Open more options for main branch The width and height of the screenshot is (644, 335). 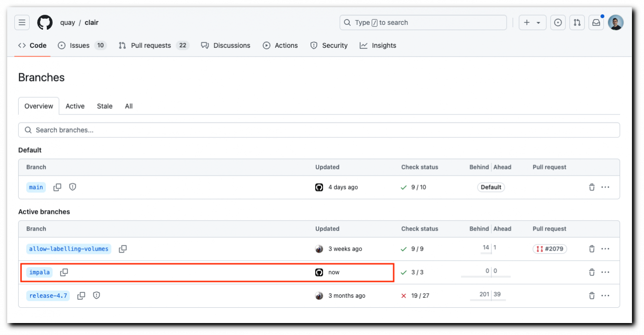click(x=605, y=187)
